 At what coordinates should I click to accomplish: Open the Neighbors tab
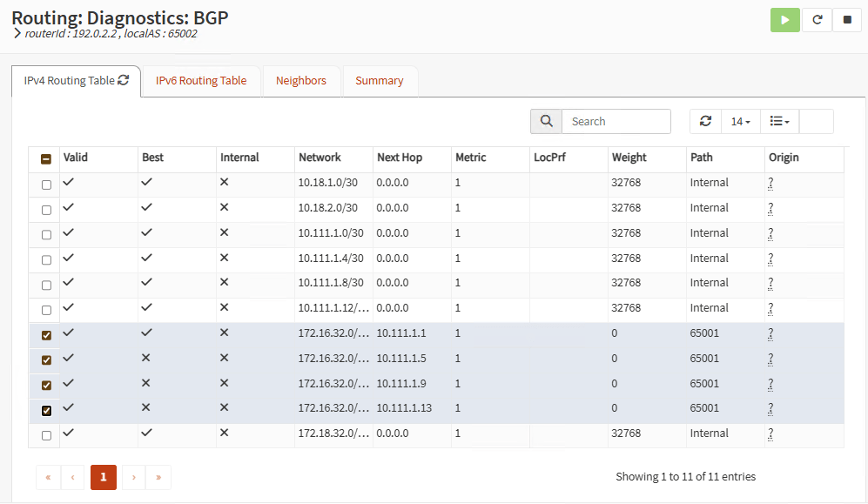(x=301, y=80)
